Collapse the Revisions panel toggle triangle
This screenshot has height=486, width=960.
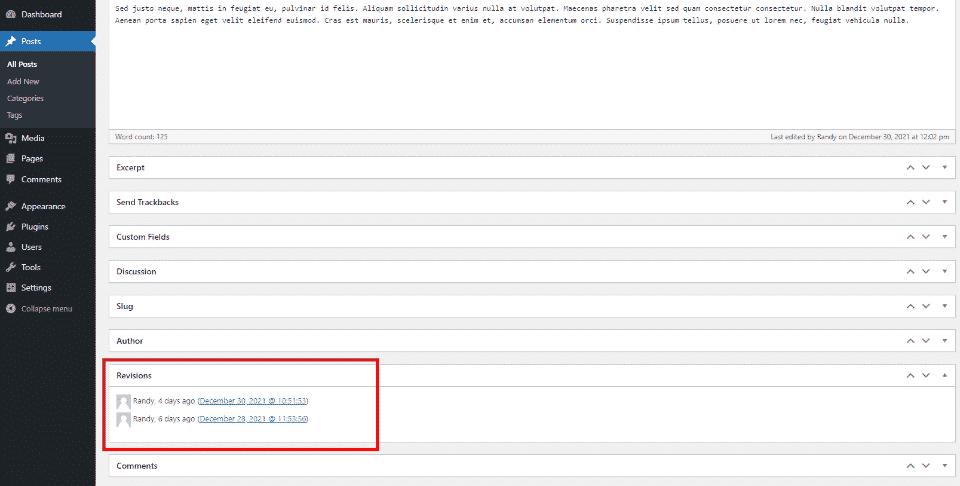[x=945, y=375]
